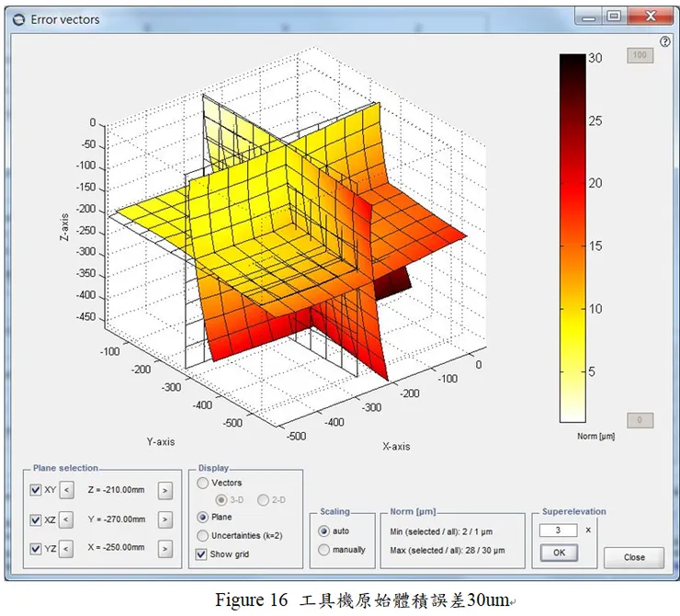Choose the 3-D vectors radio option
This screenshot has width=680, height=616.
(x=221, y=500)
